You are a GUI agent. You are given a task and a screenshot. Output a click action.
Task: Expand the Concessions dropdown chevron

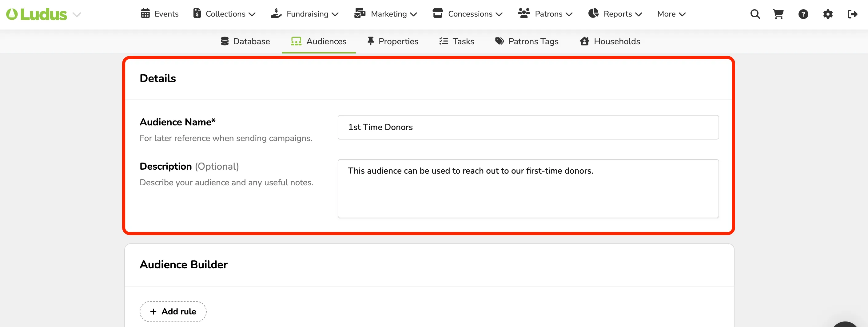(x=499, y=14)
